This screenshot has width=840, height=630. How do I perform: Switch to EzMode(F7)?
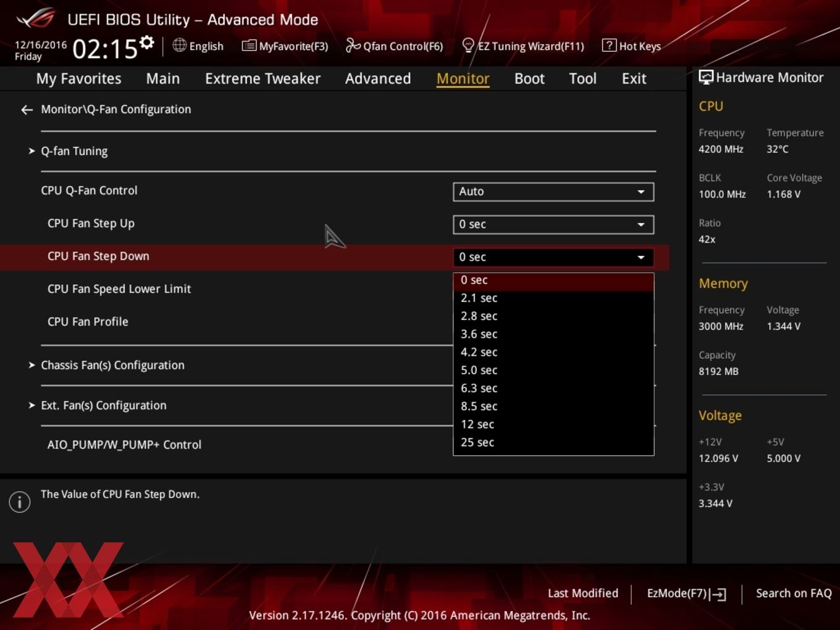(x=686, y=594)
